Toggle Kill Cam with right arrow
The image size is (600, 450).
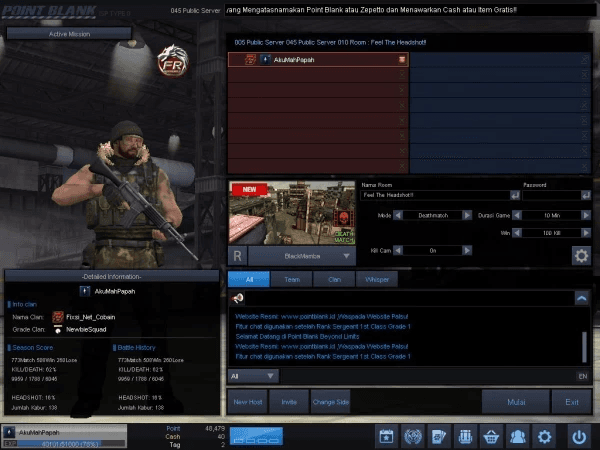467,250
